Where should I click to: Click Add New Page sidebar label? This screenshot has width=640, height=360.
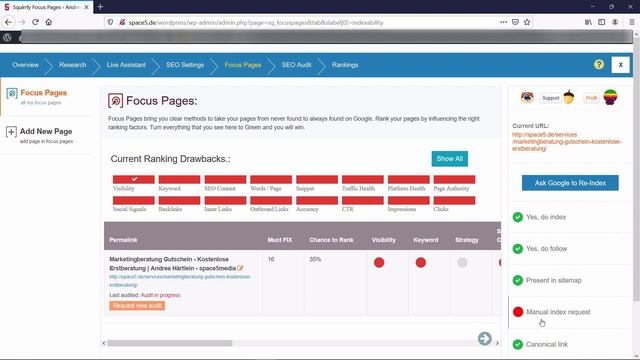(46, 131)
